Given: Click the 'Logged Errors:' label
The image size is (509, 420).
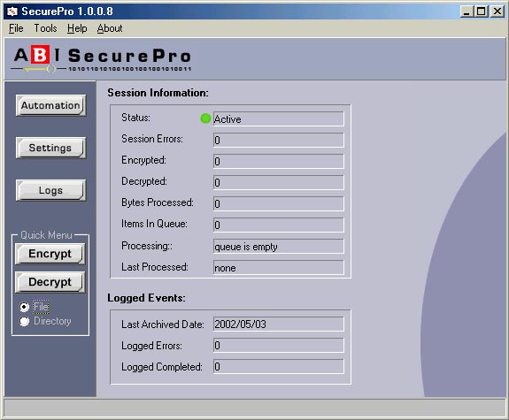Looking at the screenshot, I should [151, 346].
